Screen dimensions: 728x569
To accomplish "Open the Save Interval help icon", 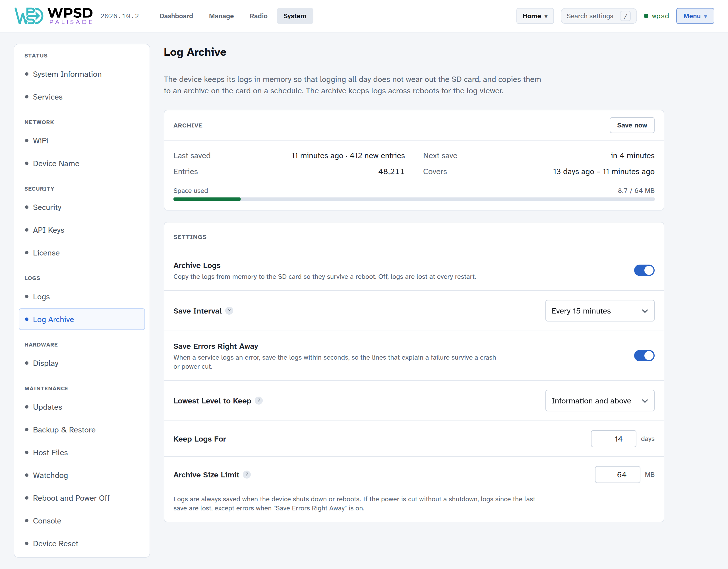I will pos(229,310).
